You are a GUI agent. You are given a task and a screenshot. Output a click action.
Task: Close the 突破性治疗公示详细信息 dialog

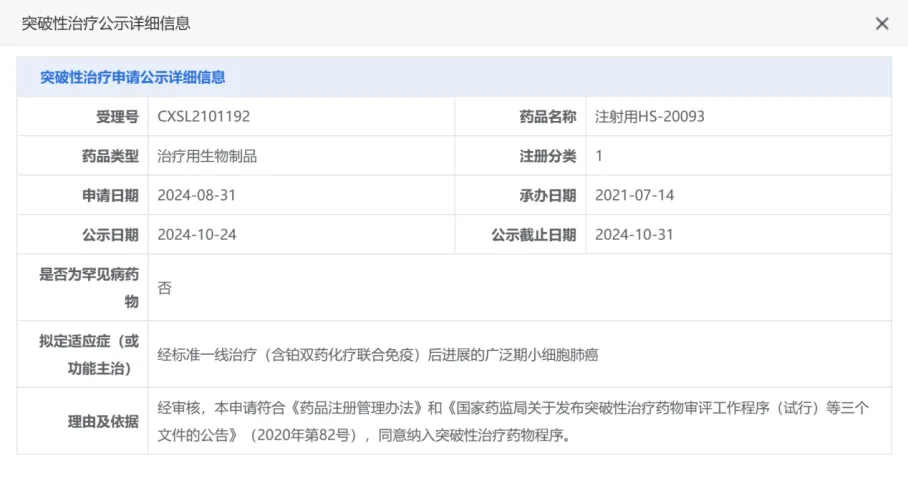tap(881, 24)
